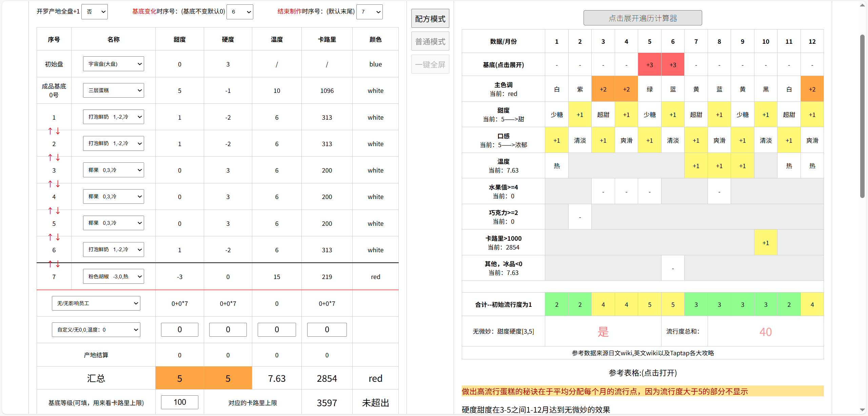The image size is (868, 416).
Task: Click the 流行度总和 value 40
Action: click(x=766, y=332)
